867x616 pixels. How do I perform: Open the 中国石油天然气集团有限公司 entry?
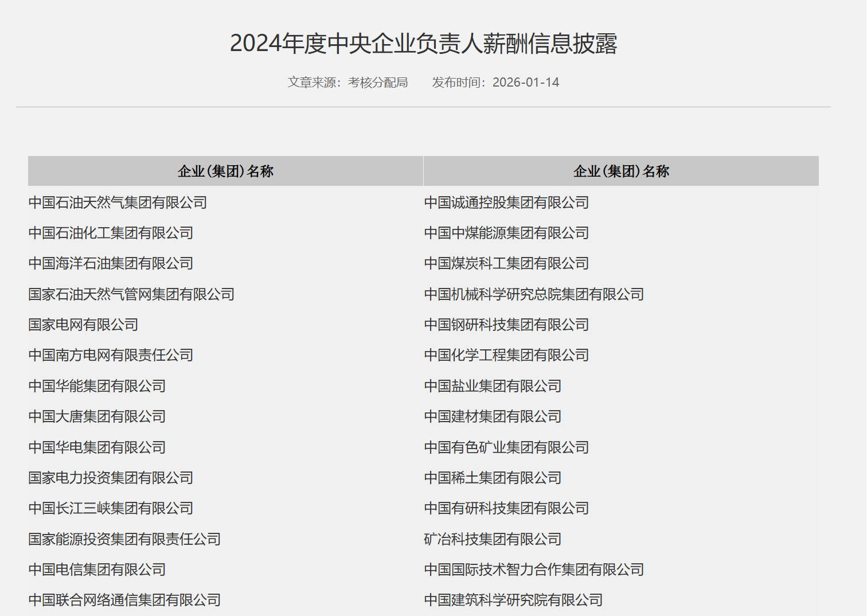[117, 202]
